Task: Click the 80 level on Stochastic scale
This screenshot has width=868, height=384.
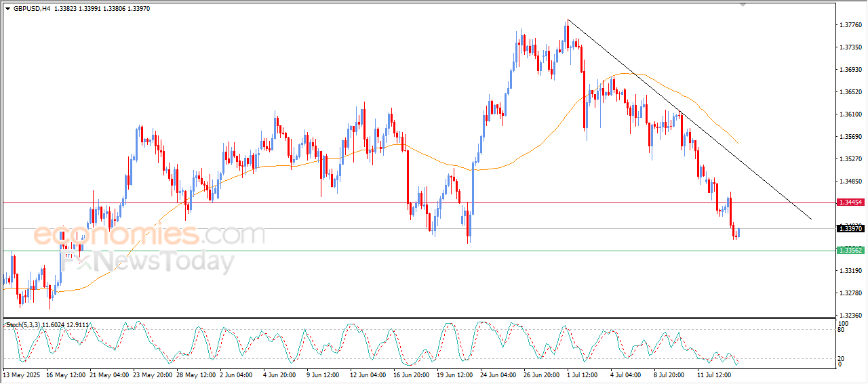Action: click(x=842, y=330)
